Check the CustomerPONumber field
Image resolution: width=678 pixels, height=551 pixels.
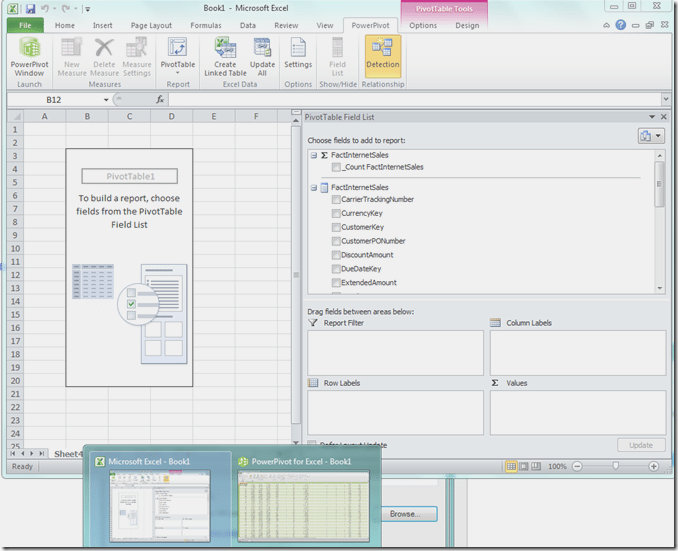tap(336, 241)
